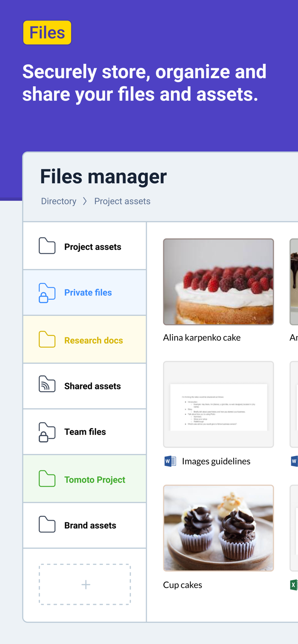Open the Research docs folder label
Screen dimensions: 298x644
pyautogui.click(x=94, y=340)
